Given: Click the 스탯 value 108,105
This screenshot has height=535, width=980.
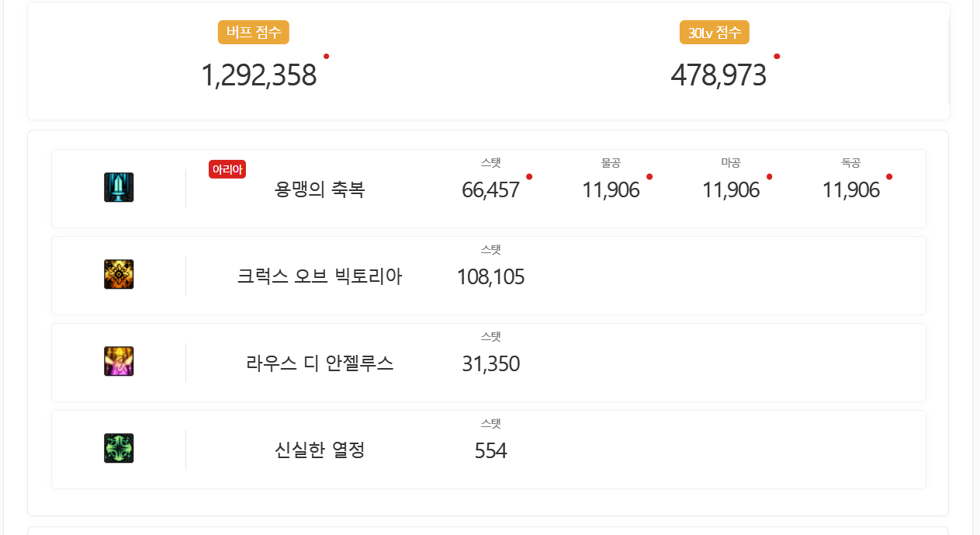Looking at the screenshot, I should [490, 277].
